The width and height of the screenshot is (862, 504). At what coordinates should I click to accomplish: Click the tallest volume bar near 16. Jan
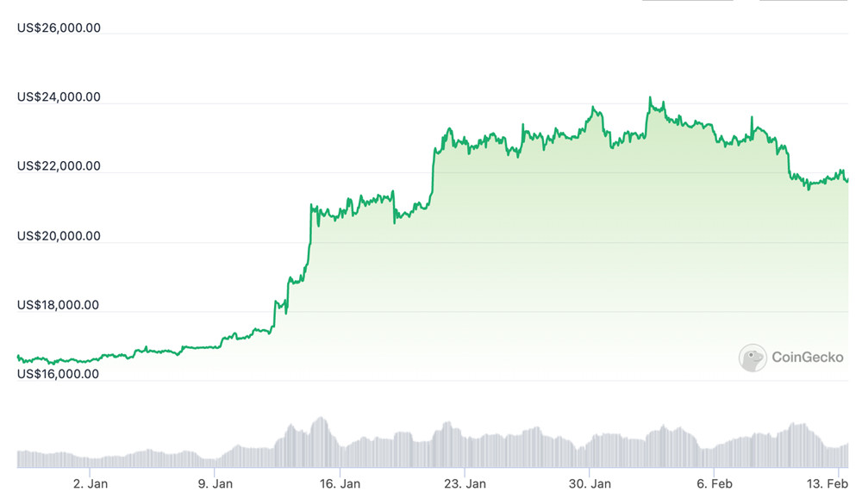click(322, 420)
